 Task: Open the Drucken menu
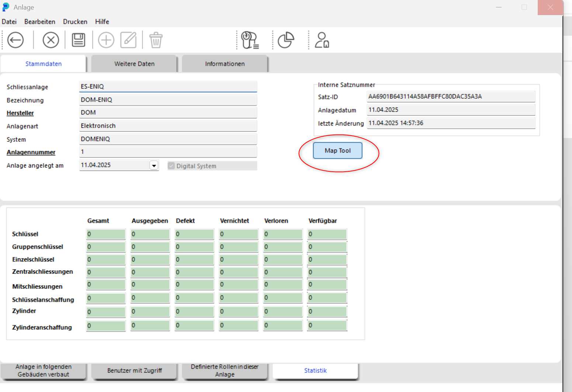click(75, 22)
